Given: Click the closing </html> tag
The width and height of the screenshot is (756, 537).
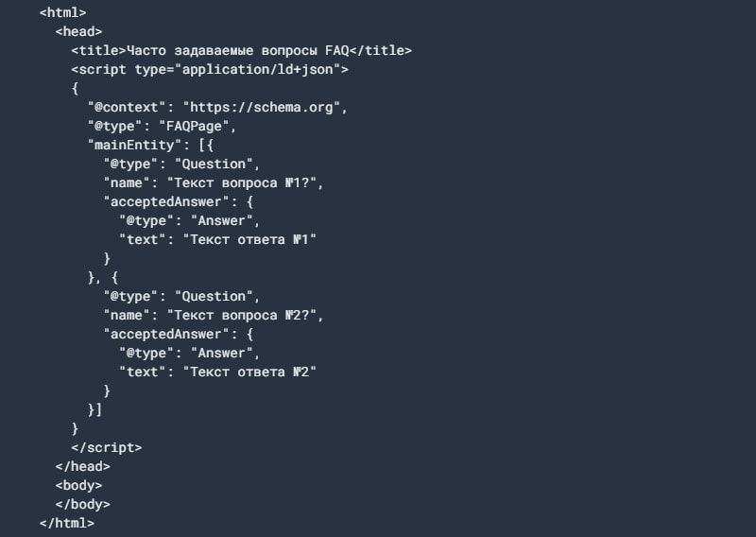Looking at the screenshot, I should (66, 523).
